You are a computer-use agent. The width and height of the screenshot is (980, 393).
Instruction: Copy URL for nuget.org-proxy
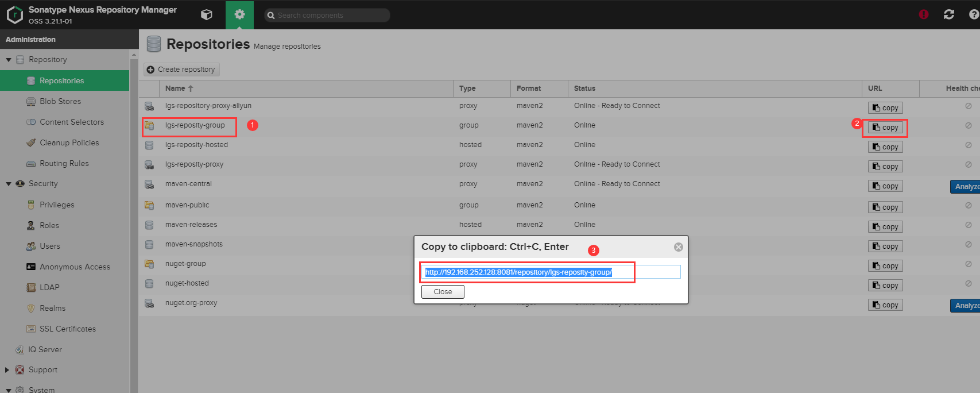point(885,305)
